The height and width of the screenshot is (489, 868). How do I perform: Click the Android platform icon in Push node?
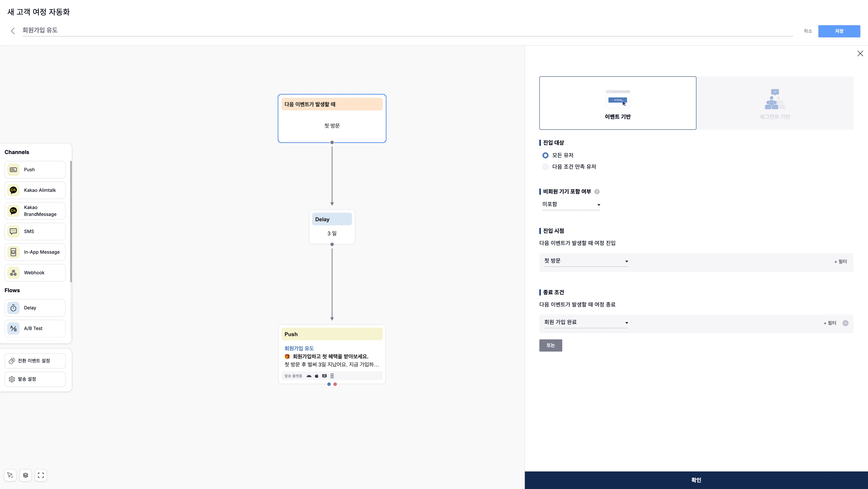pos(309,376)
